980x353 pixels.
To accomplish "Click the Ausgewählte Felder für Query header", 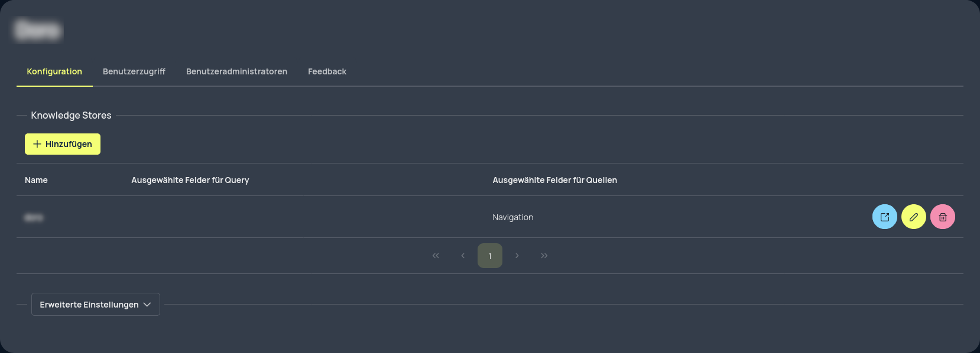I will 190,180.
